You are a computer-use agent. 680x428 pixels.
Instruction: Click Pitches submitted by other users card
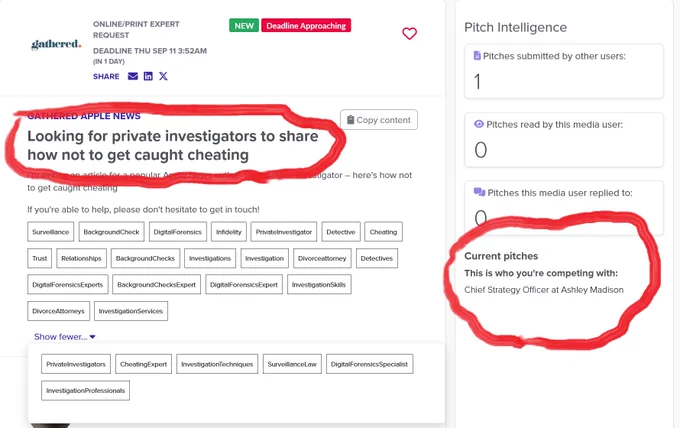564,71
